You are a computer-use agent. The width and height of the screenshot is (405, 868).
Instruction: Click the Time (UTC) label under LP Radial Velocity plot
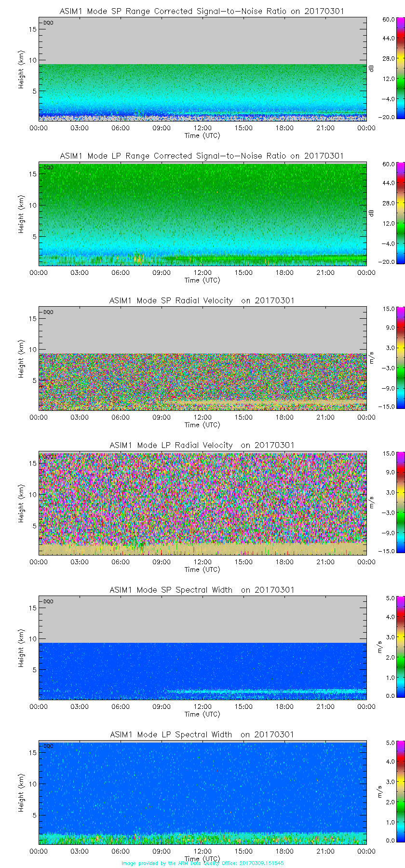click(x=202, y=570)
